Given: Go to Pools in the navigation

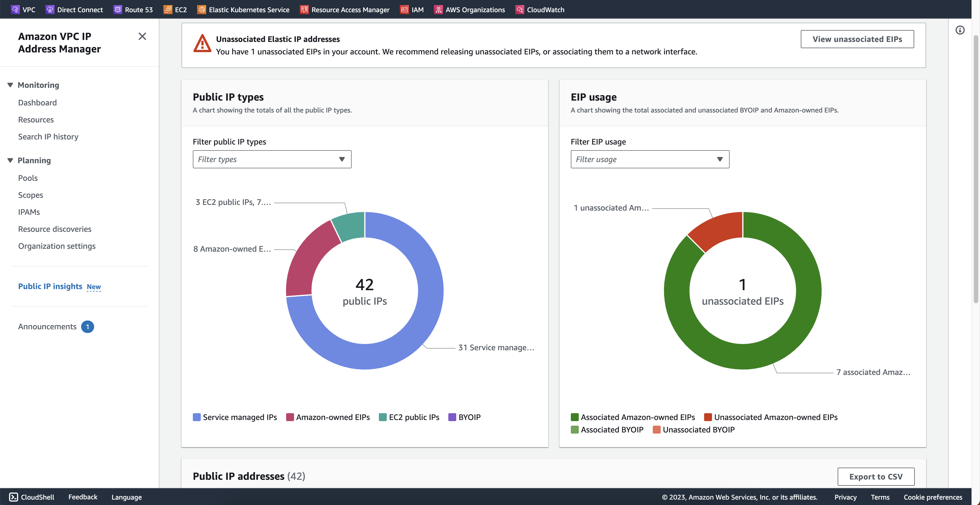Looking at the screenshot, I should point(28,178).
